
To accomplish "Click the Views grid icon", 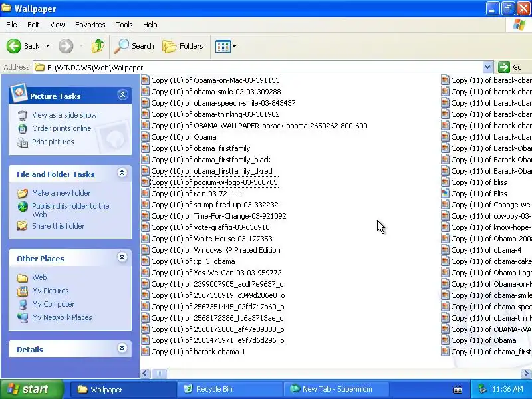I will [223, 46].
